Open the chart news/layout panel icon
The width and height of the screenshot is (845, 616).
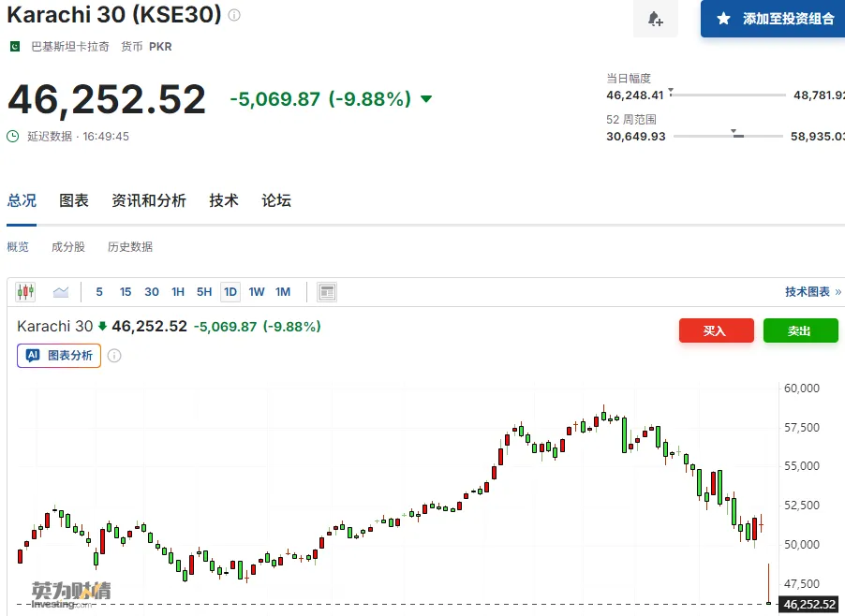(x=326, y=292)
